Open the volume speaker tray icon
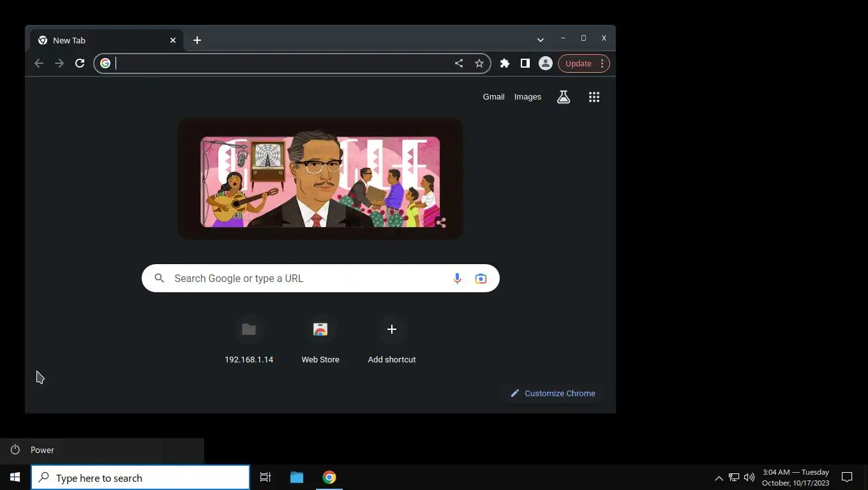Viewport: 868px width, 490px height. [749, 477]
